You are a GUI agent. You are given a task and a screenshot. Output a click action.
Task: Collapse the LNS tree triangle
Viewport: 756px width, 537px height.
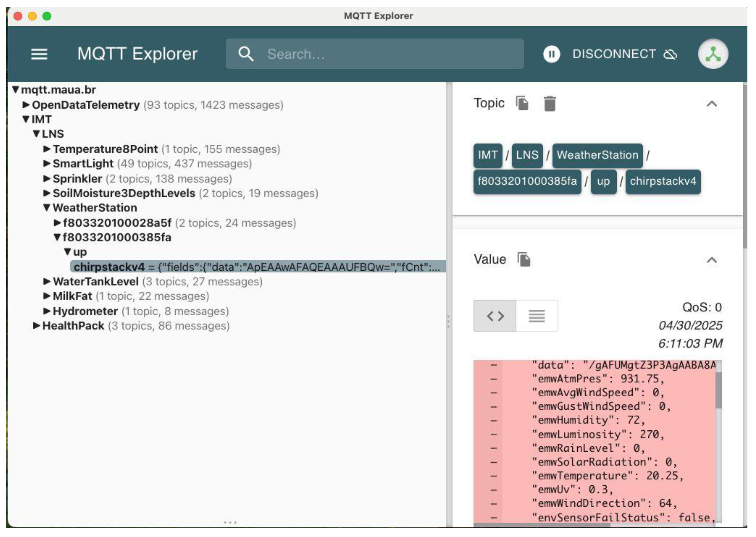(36, 134)
